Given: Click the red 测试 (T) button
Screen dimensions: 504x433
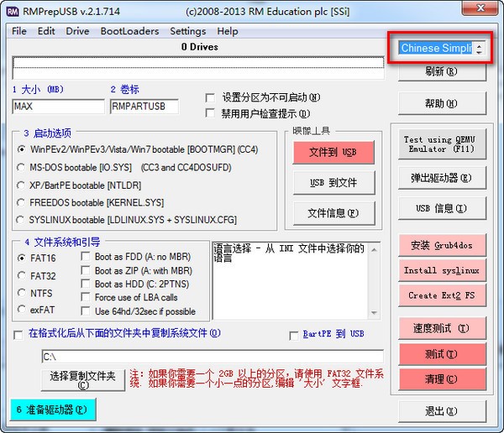Looking at the screenshot, I should click(x=442, y=354).
